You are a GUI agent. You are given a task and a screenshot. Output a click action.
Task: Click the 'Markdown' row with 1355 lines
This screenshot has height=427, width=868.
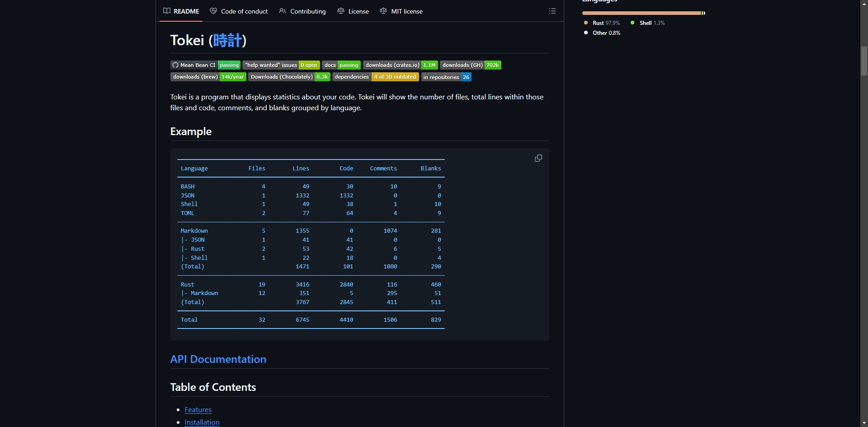click(x=311, y=231)
